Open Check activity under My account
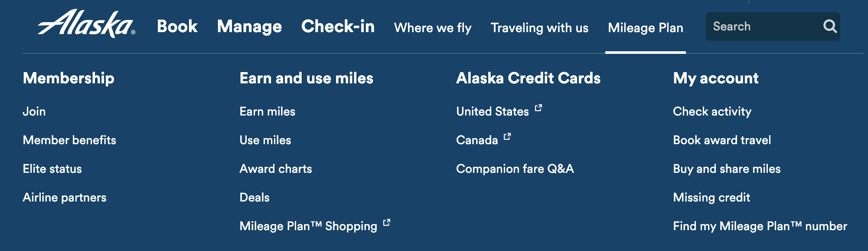Viewport: 868px width, 251px height. (x=712, y=112)
